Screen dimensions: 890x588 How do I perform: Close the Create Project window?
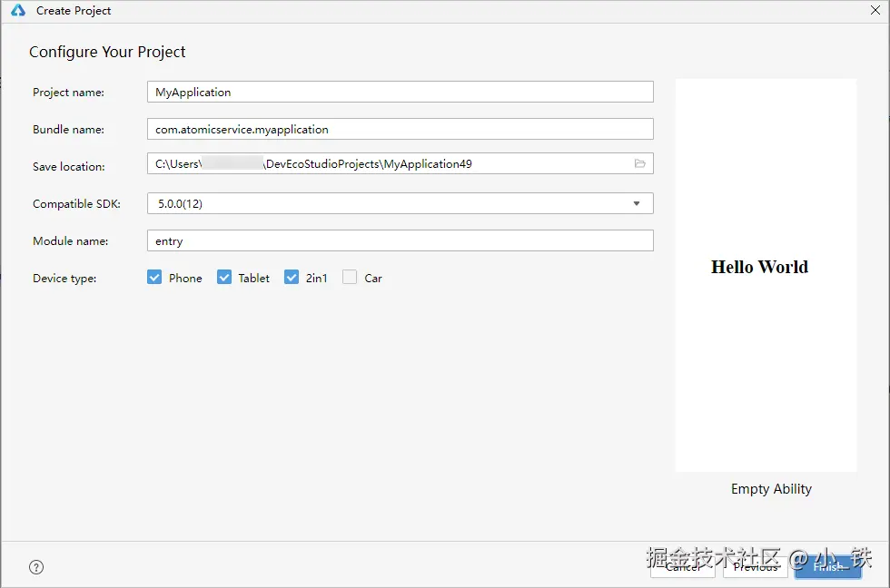tap(875, 10)
